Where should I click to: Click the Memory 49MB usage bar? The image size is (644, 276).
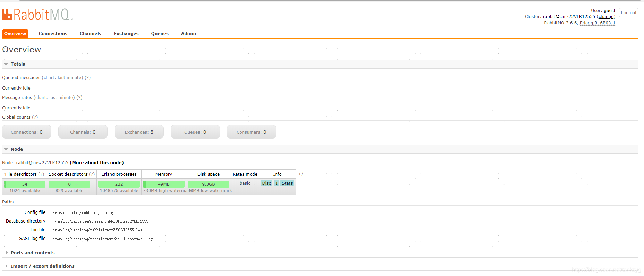tap(164, 184)
